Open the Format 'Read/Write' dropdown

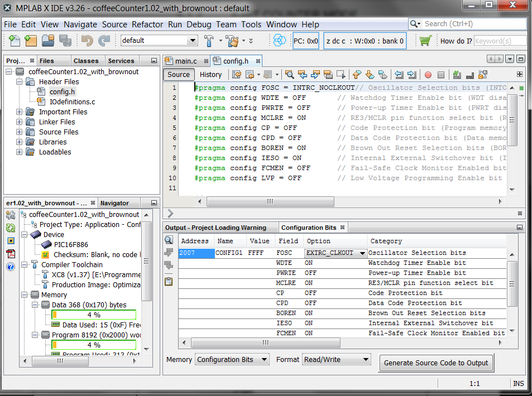(x=336, y=359)
